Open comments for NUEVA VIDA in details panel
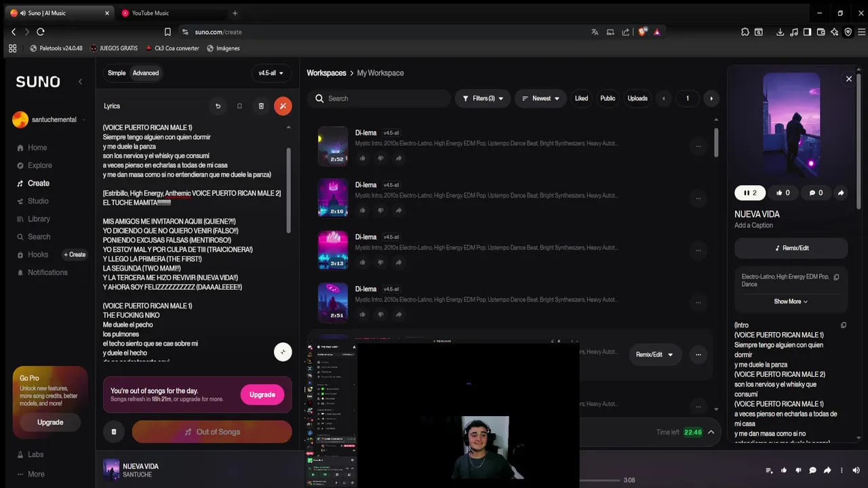The width and height of the screenshot is (868, 488). click(x=816, y=193)
